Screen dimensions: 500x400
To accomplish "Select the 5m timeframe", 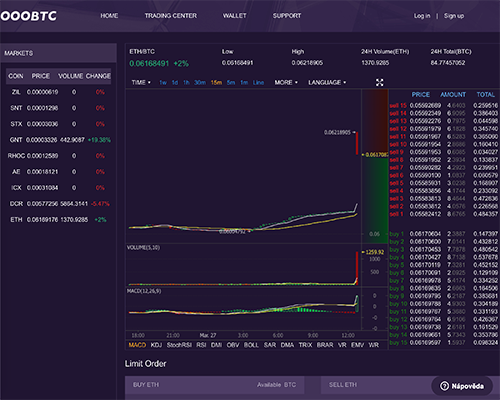I will tap(231, 82).
